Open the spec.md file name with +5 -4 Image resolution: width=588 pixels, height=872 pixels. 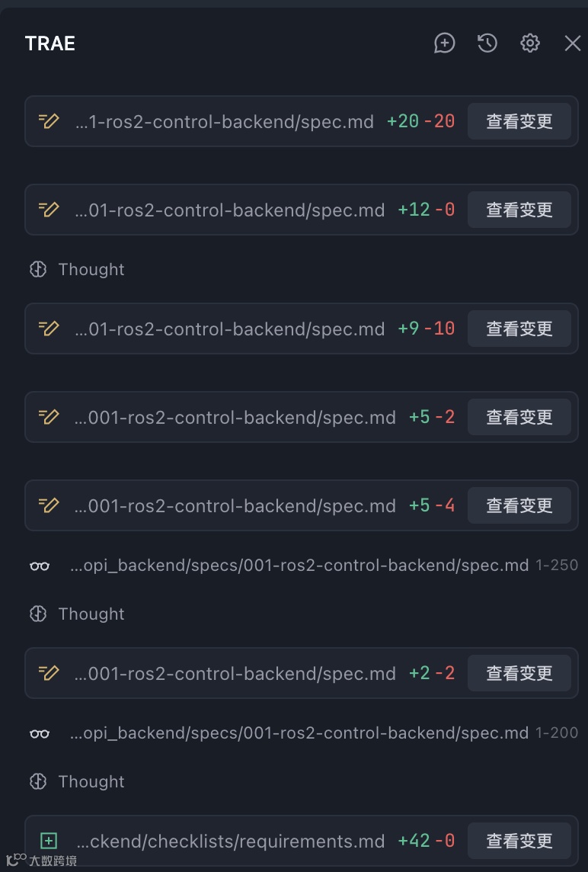[235, 506]
